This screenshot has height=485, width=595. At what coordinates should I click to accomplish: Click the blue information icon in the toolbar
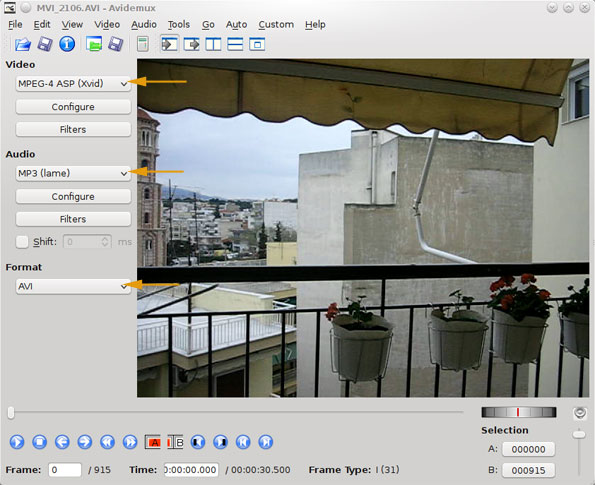point(67,44)
